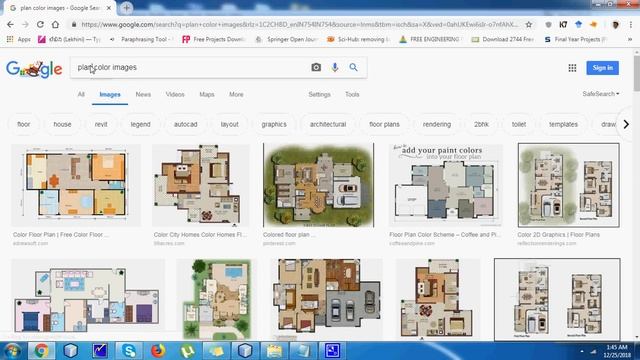Open the Colored floor plan thumbnail
640x360 pixels.
pos(318,185)
